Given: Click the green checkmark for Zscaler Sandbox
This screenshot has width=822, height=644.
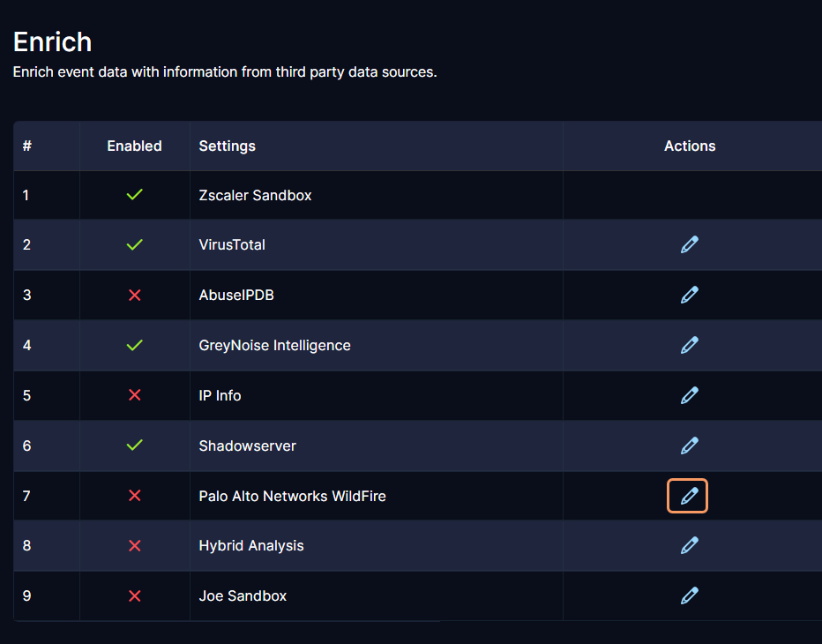Looking at the screenshot, I should (135, 195).
